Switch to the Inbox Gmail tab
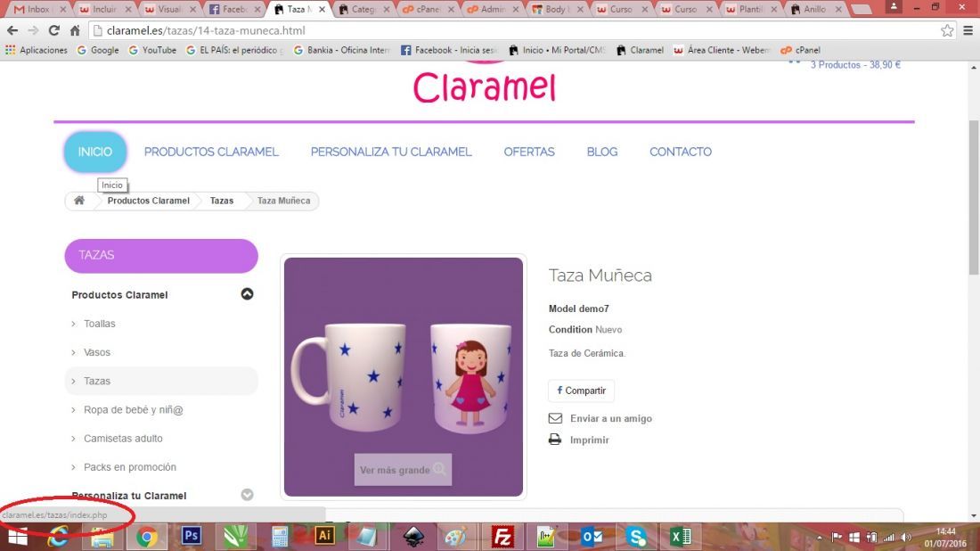 pyautogui.click(x=39, y=10)
